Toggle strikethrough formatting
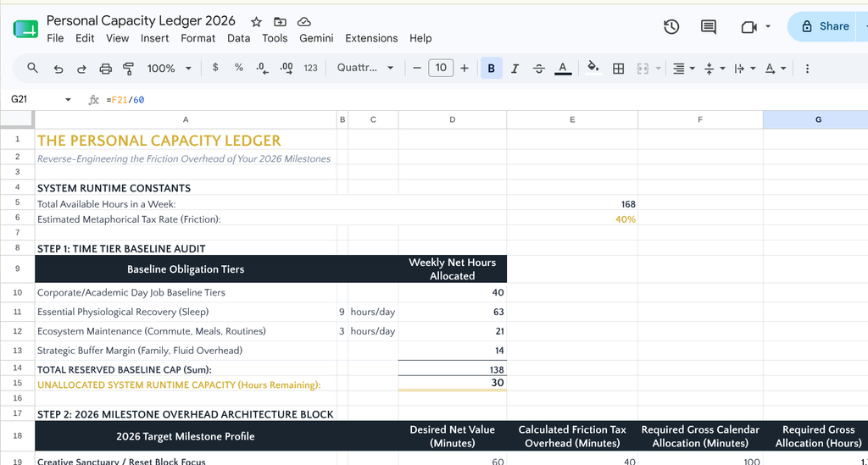 pyautogui.click(x=538, y=69)
